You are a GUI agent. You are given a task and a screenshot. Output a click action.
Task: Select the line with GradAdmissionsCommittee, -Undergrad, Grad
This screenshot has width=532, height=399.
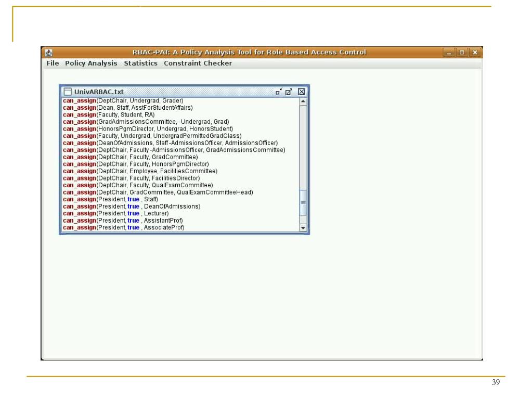146,122
